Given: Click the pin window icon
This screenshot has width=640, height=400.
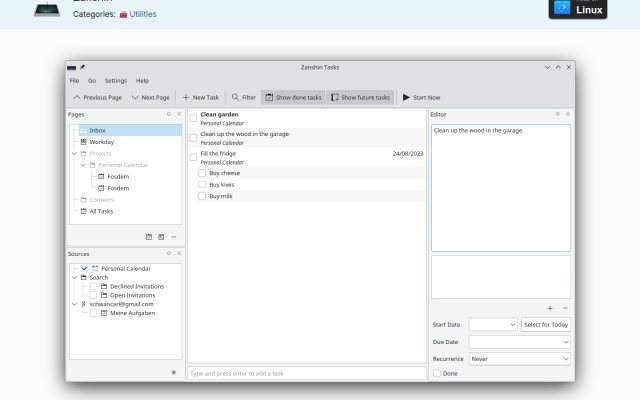Looking at the screenshot, I should pos(82,67).
